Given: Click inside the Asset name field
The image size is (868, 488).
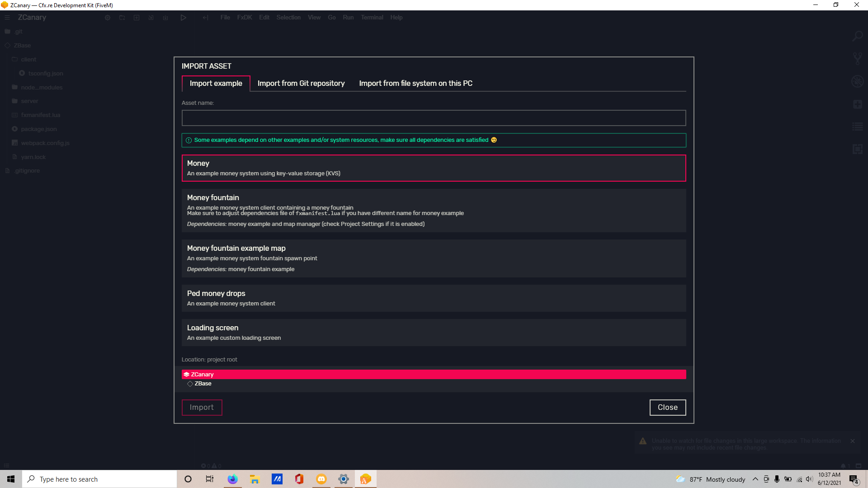Looking at the screenshot, I should coord(434,117).
